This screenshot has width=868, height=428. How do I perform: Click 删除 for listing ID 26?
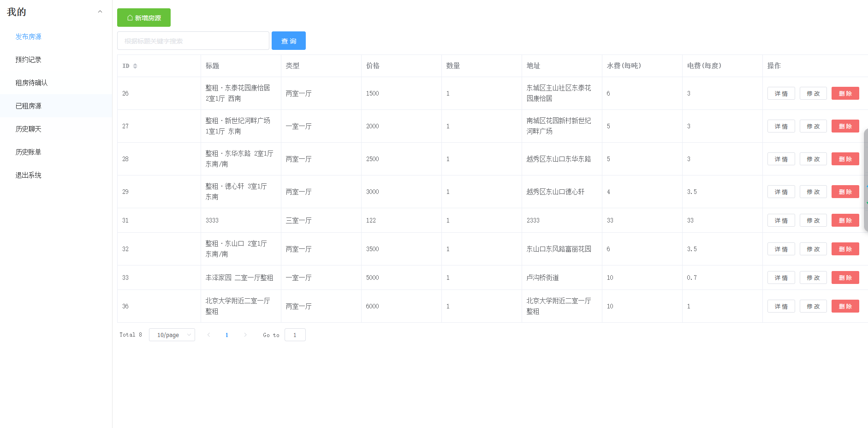(845, 93)
